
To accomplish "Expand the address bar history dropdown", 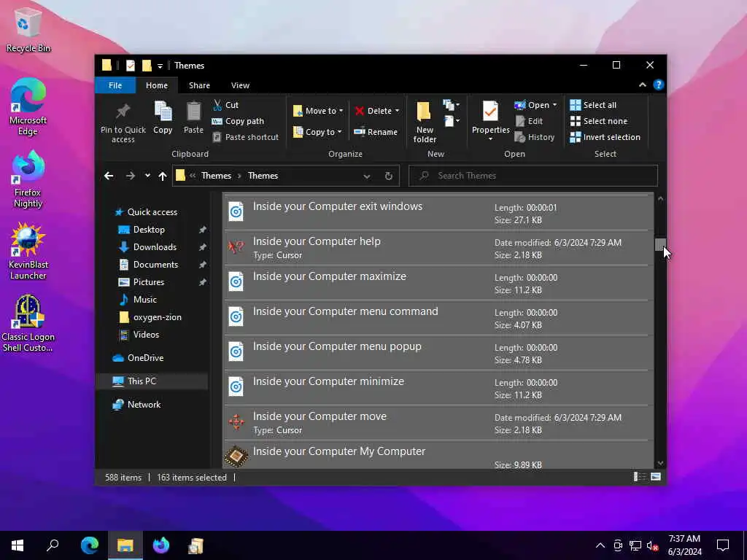I will [x=367, y=176].
